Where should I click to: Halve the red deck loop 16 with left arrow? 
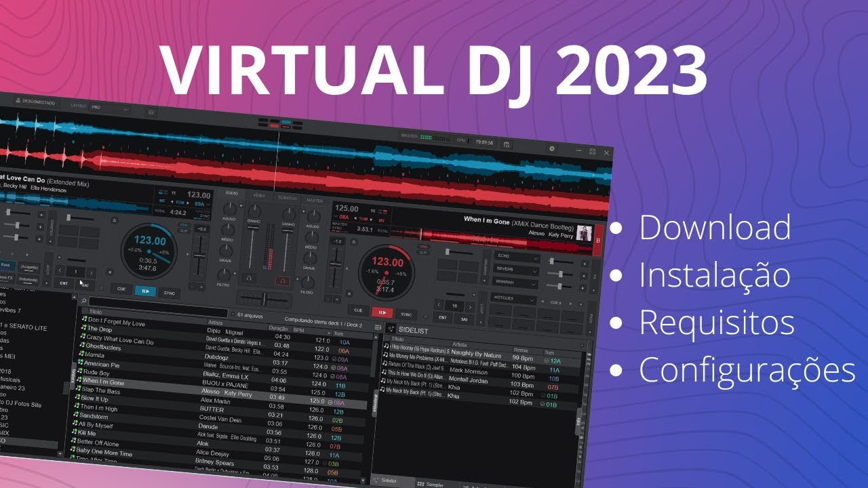pos(439,305)
